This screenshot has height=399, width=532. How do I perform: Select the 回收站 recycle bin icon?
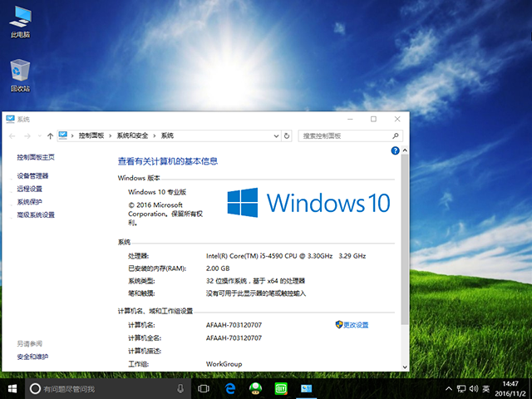tap(20, 71)
